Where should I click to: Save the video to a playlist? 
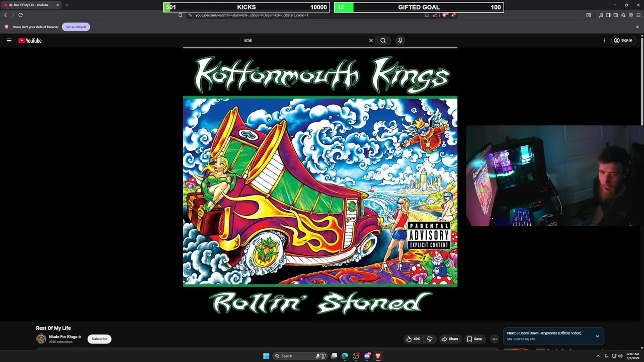coord(474,339)
